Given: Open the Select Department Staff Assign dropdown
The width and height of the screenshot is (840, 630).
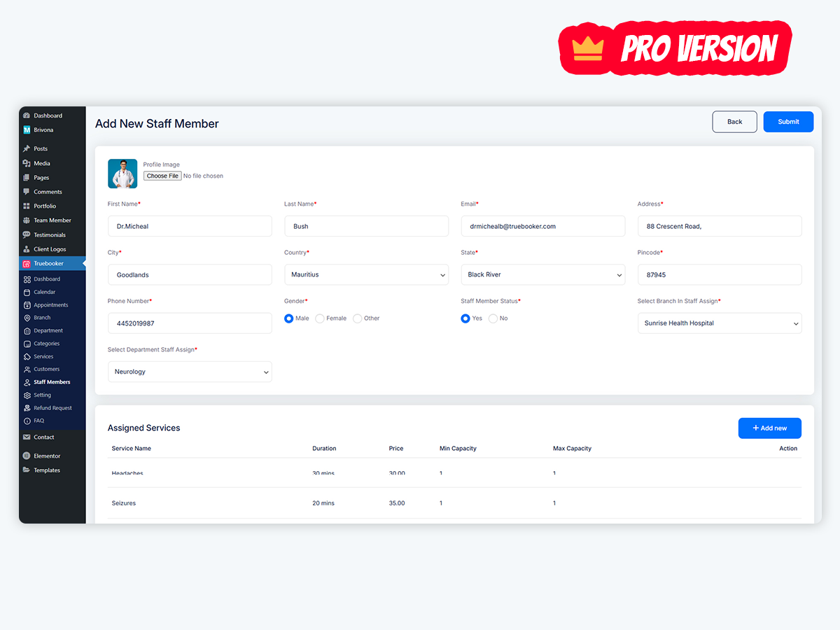Looking at the screenshot, I should (x=190, y=372).
